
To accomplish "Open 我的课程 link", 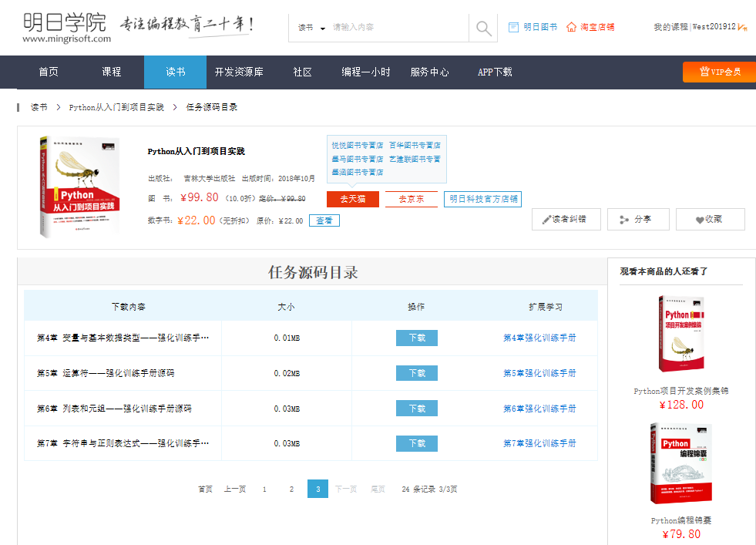I will (670, 27).
